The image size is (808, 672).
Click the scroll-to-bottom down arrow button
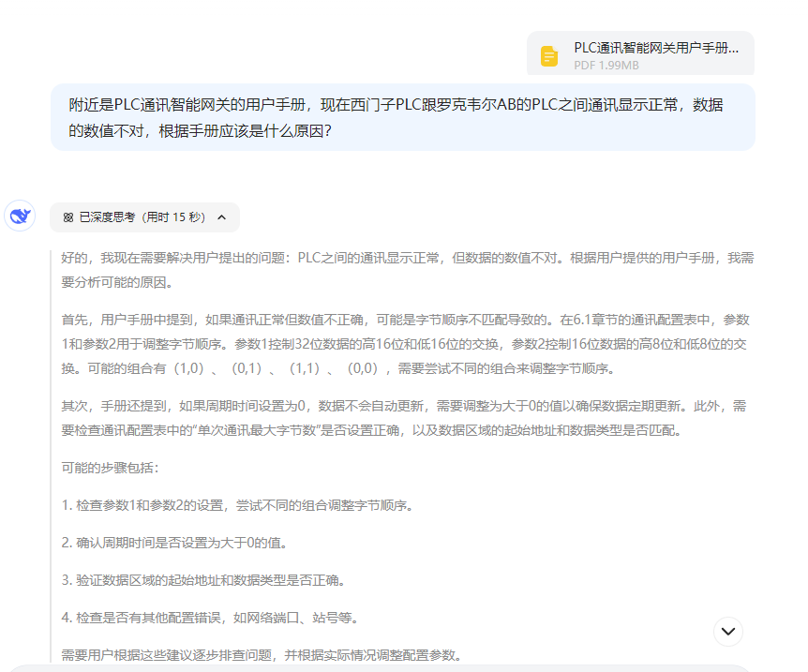728,631
